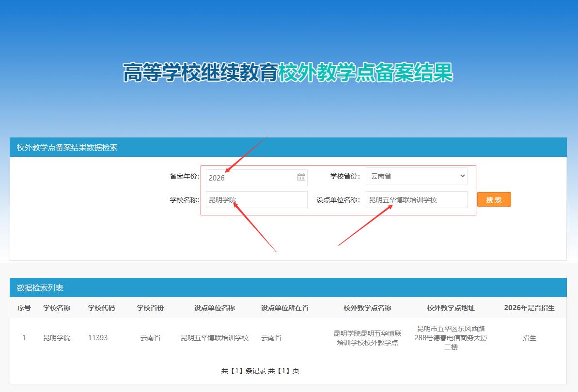Select the 昆明五华博联培训学校 cell in results

coord(215,337)
